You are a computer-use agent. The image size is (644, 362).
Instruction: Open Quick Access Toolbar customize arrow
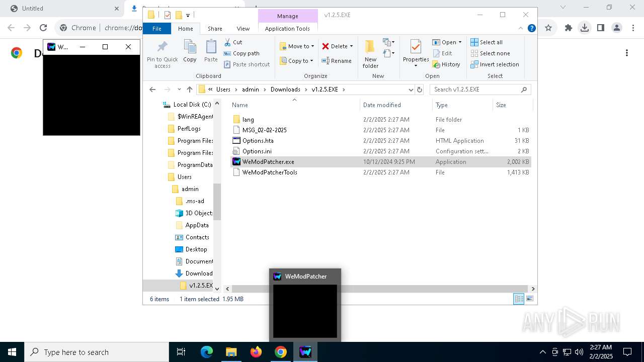coord(188,15)
